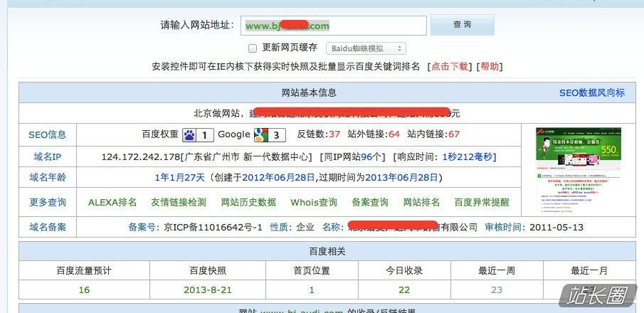Open the 帮助 link
Screen dimensions: 644x313
click(x=490, y=67)
